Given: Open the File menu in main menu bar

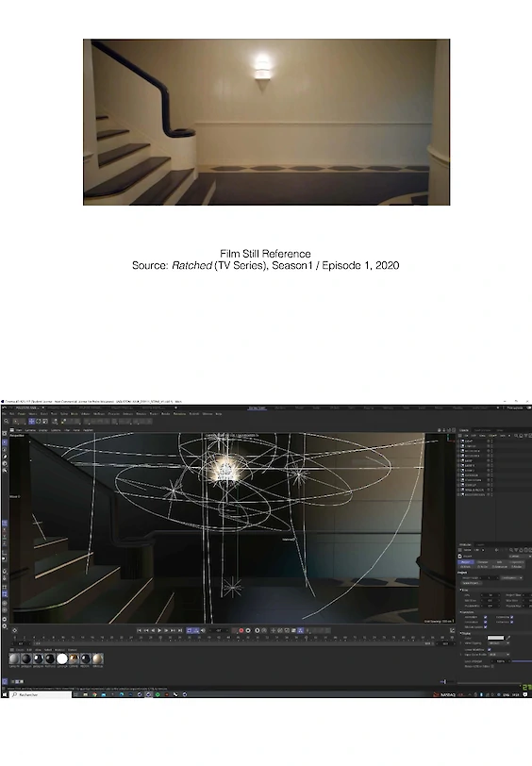Looking at the screenshot, I should click(4, 414).
